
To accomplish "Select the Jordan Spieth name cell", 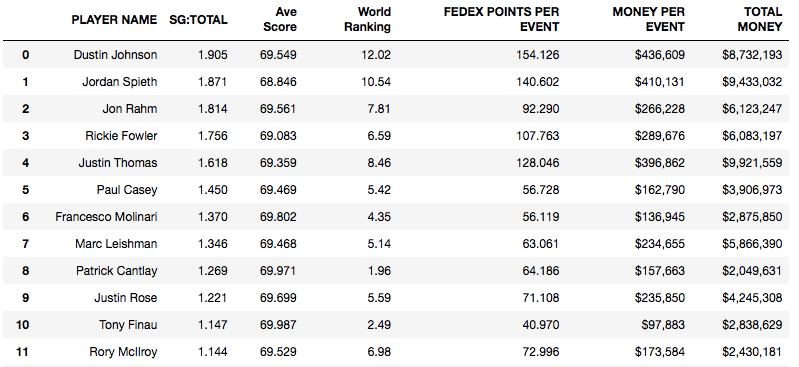I will (120, 82).
